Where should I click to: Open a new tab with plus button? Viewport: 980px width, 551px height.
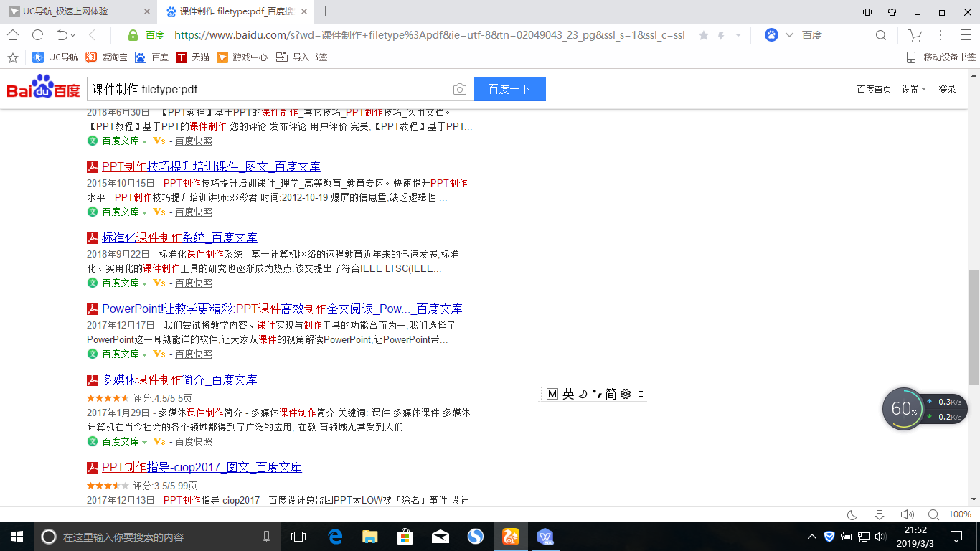pyautogui.click(x=326, y=11)
